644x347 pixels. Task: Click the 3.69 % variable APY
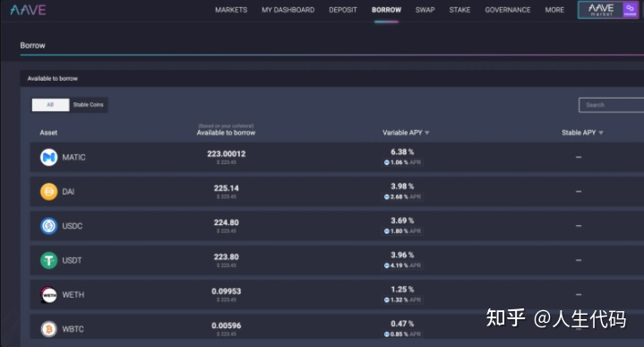pyautogui.click(x=402, y=221)
